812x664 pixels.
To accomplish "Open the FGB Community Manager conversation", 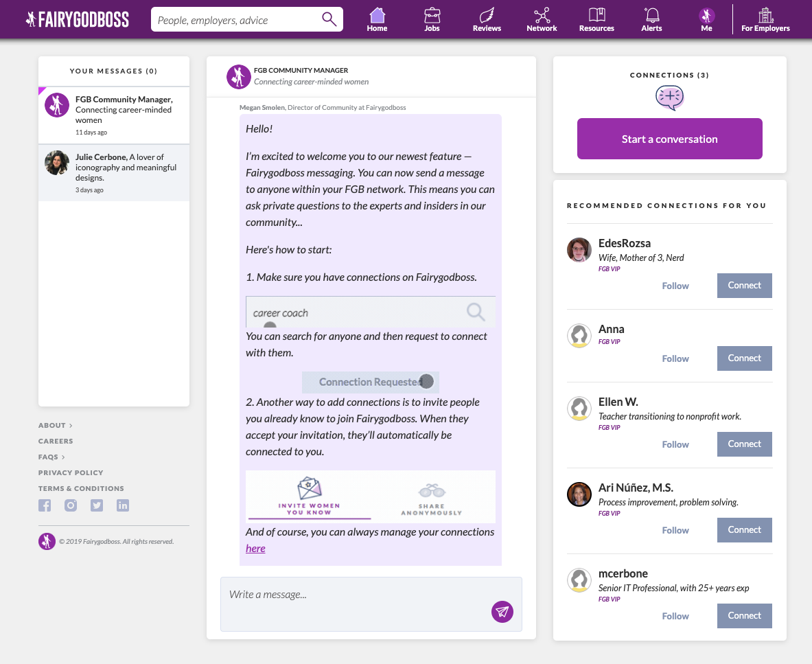I will click(114, 115).
